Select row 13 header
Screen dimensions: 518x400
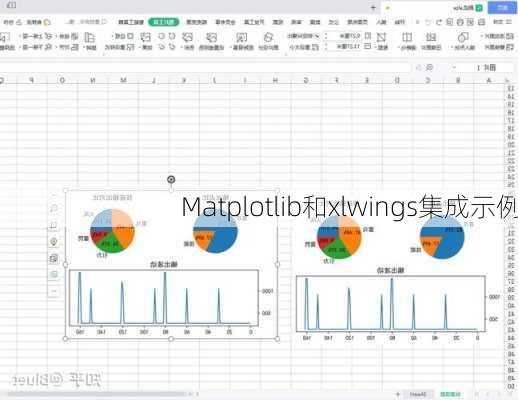coord(511,89)
